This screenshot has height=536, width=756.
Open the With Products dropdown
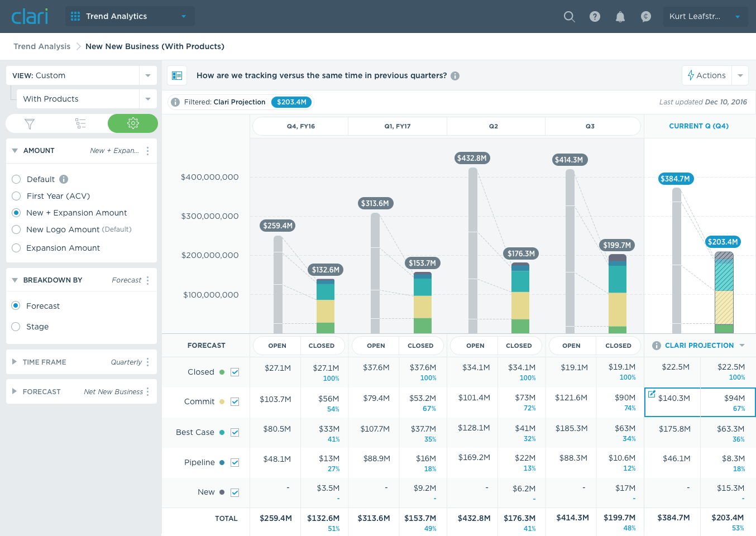87,99
